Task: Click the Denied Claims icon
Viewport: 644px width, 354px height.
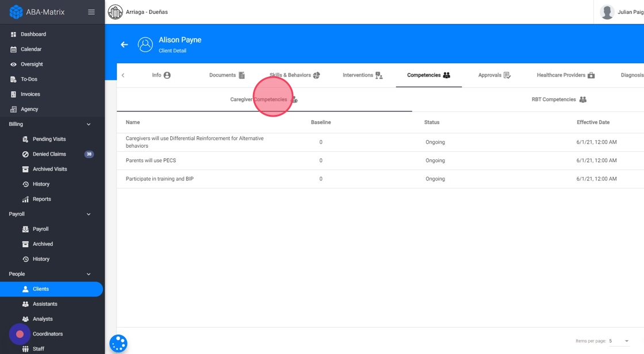Action: click(25, 154)
